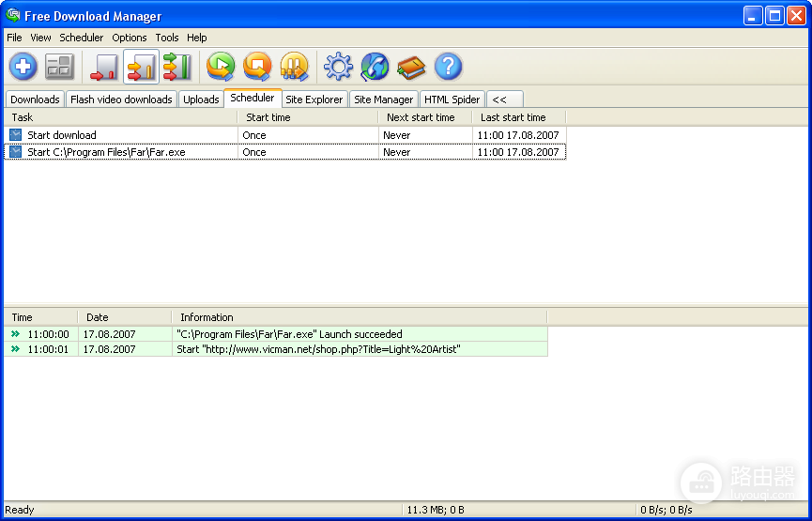Click last start time of Start download row

tap(518, 135)
